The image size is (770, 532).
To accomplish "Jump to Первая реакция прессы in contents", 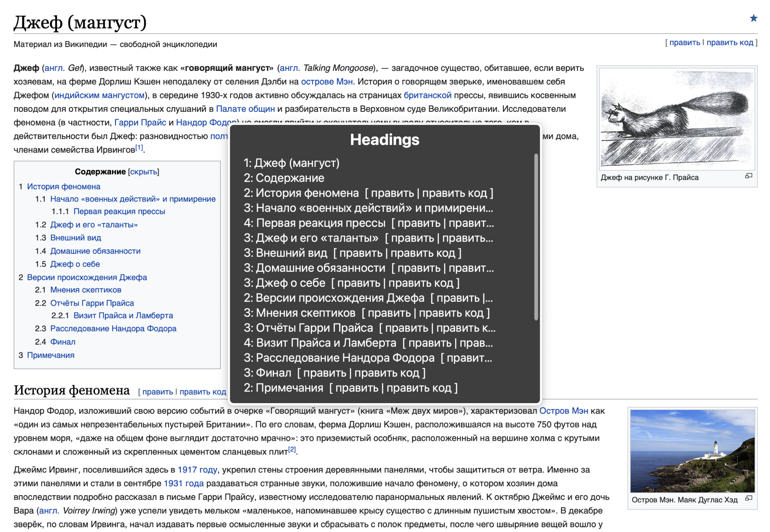I will [119, 212].
